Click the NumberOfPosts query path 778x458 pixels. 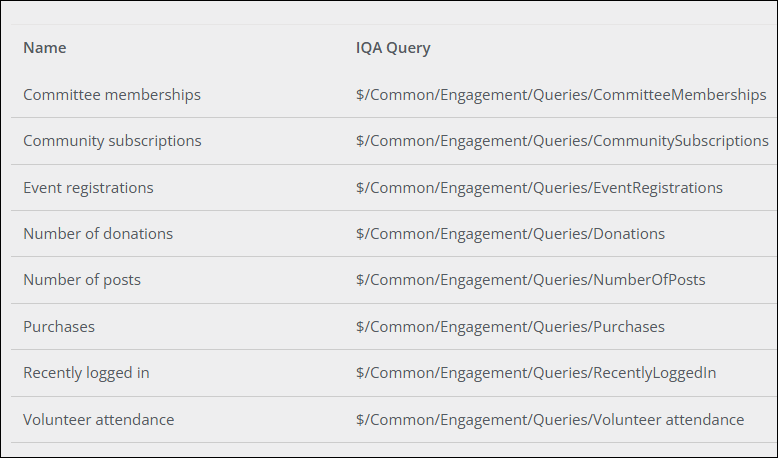[530, 280]
